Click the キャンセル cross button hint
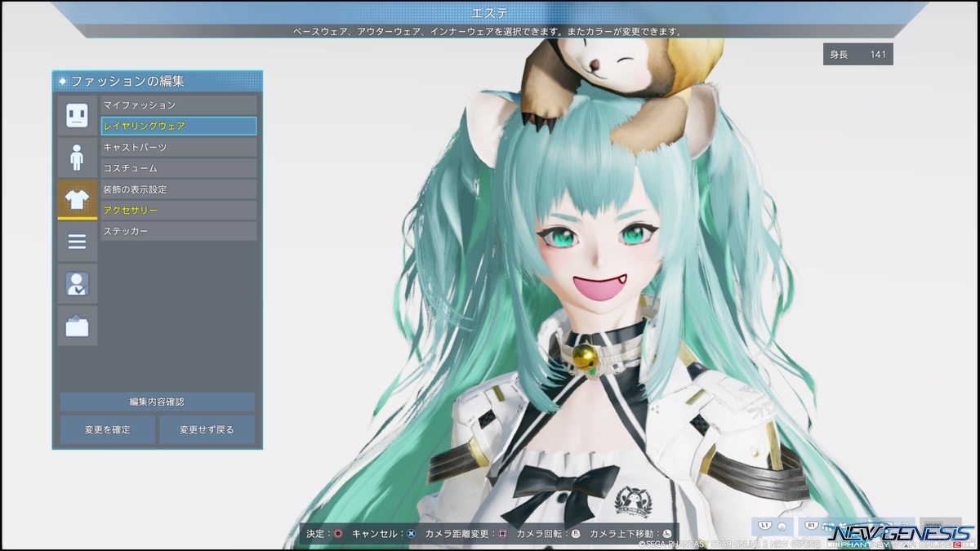 [x=411, y=534]
